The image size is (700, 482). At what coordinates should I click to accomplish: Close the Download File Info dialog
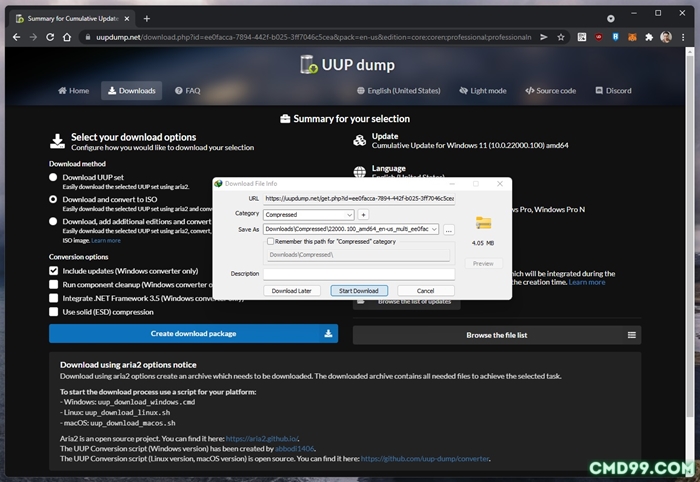(500, 183)
